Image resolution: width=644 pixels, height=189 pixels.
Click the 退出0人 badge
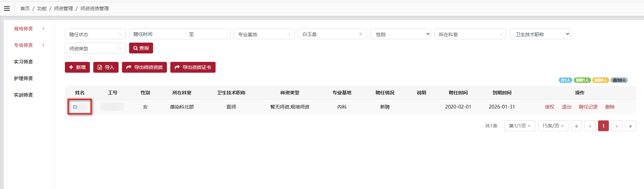[619, 80]
